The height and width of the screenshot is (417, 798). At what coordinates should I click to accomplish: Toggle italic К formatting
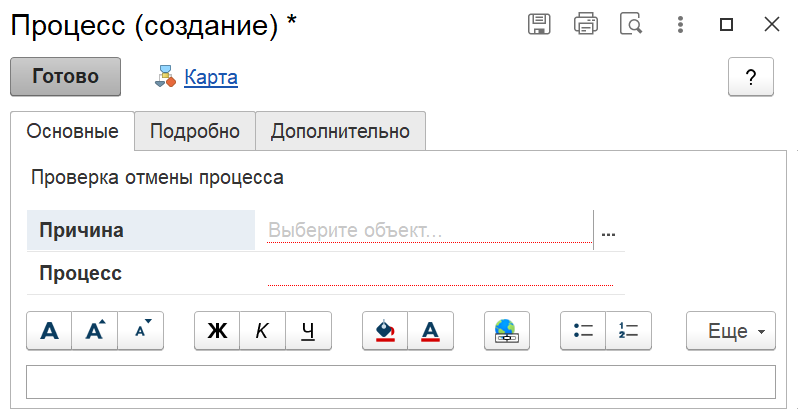tap(263, 331)
